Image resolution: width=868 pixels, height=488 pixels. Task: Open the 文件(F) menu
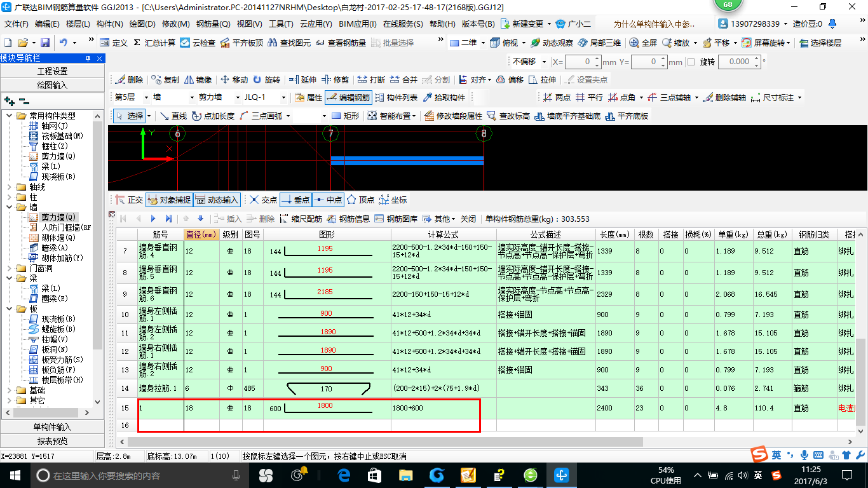[x=17, y=24]
